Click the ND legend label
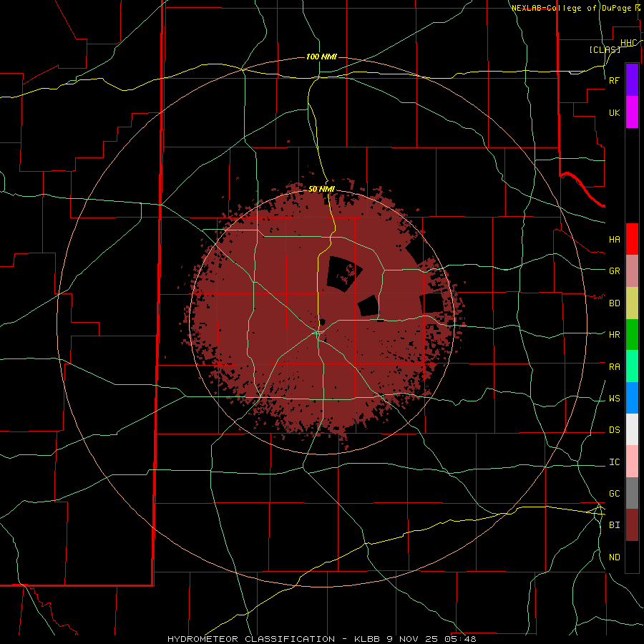This screenshot has height=644, width=644. click(614, 557)
